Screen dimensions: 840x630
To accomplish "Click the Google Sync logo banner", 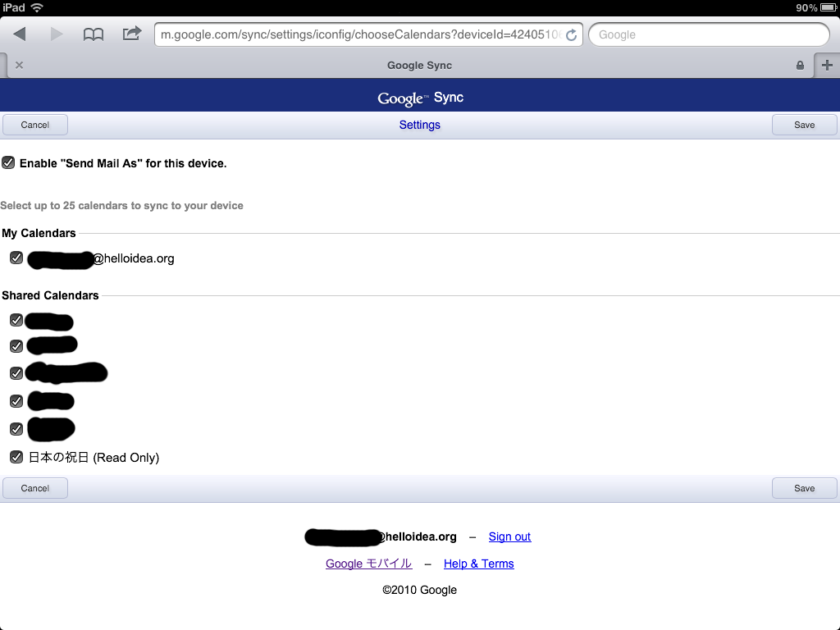I will click(420, 98).
